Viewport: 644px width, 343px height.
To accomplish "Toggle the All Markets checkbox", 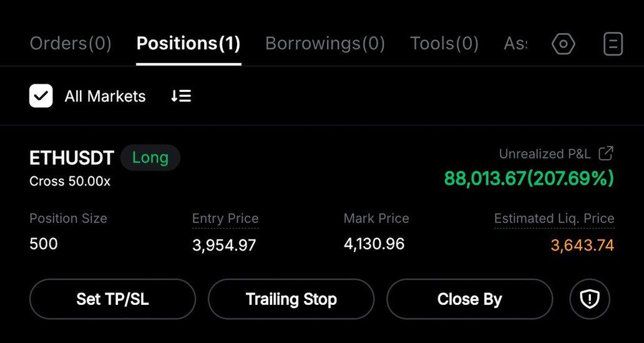I will [41, 96].
